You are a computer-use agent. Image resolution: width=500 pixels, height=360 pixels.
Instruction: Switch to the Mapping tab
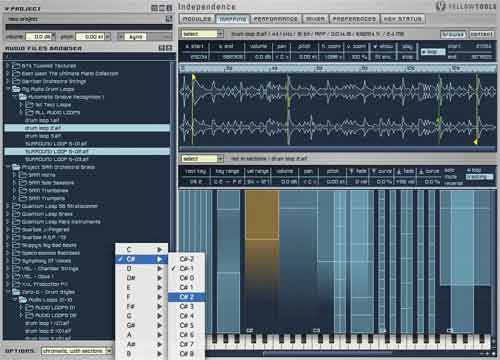point(232,19)
